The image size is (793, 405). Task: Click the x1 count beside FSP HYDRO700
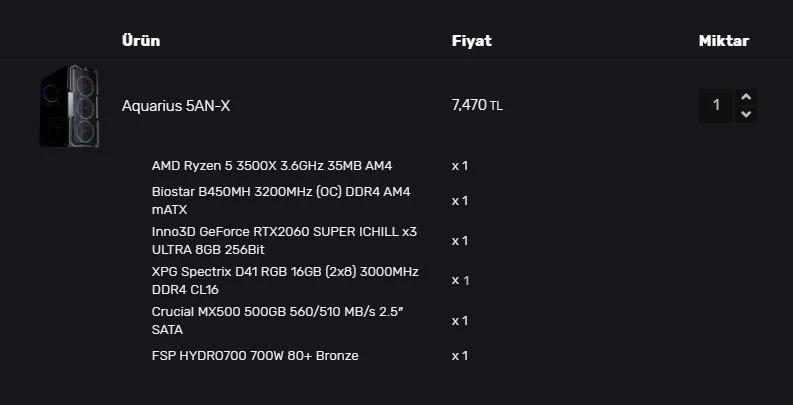coord(460,355)
